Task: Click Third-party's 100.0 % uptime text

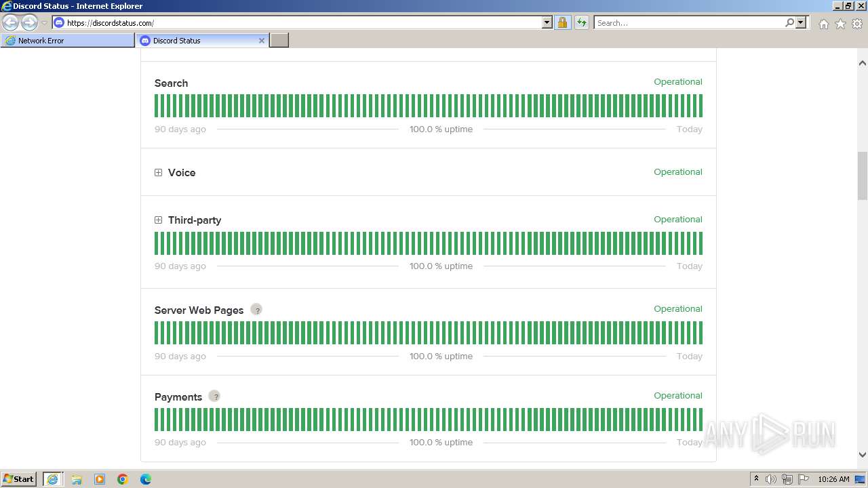Action: 441,266
